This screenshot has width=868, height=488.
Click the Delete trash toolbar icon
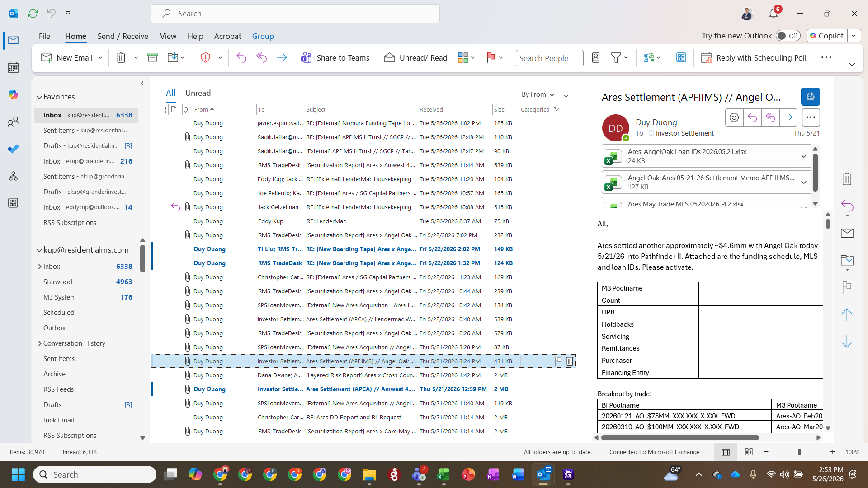(121, 58)
